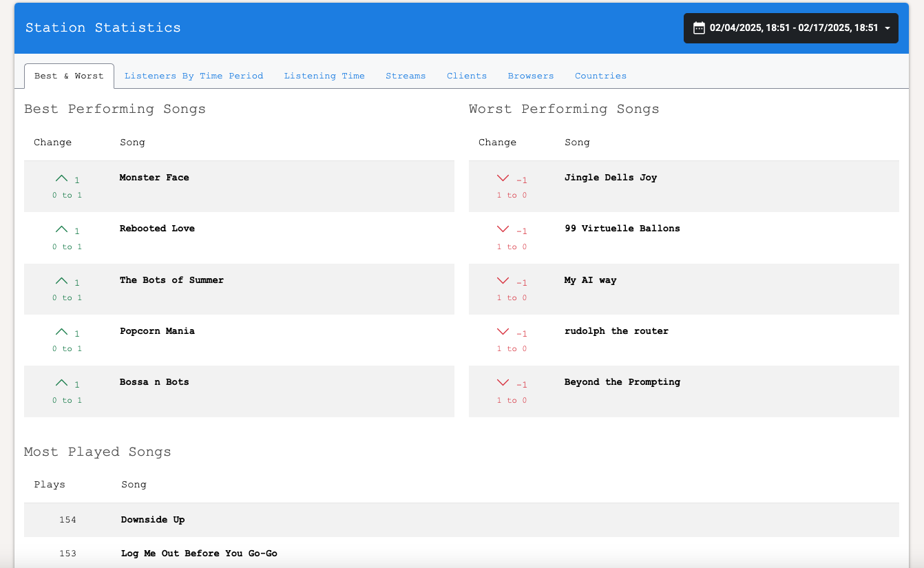Click Song header in Best Performing table

click(132, 143)
